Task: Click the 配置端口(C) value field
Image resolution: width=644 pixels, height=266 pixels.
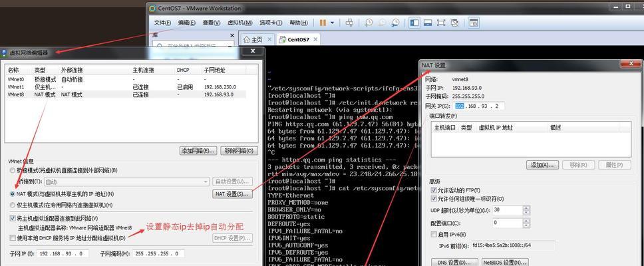Action: click(507, 223)
